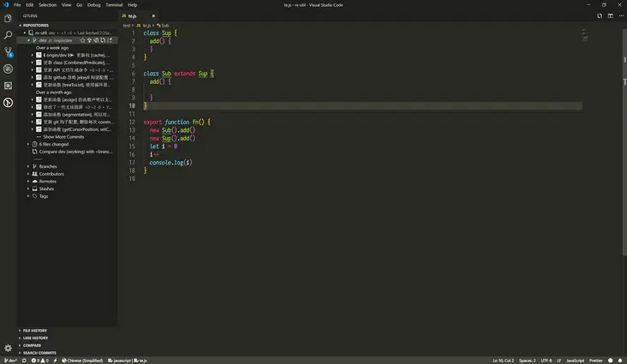Image resolution: width=627 pixels, height=364 pixels.
Task: Select the te.js editor tab
Action: pos(132,15)
